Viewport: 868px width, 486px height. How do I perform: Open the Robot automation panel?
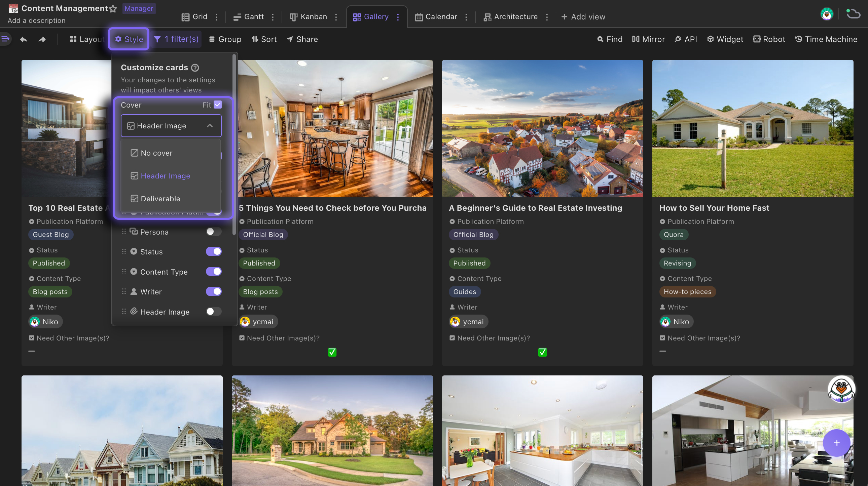pyautogui.click(x=769, y=39)
